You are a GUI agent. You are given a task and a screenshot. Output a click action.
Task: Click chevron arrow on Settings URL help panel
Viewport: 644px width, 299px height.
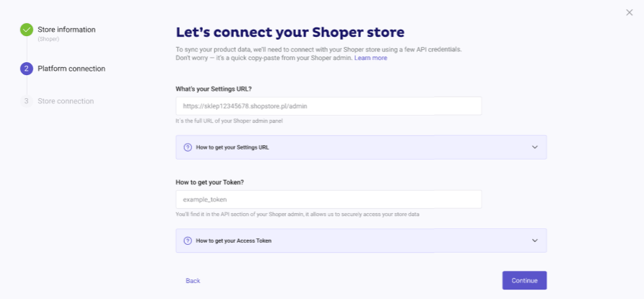tap(535, 147)
